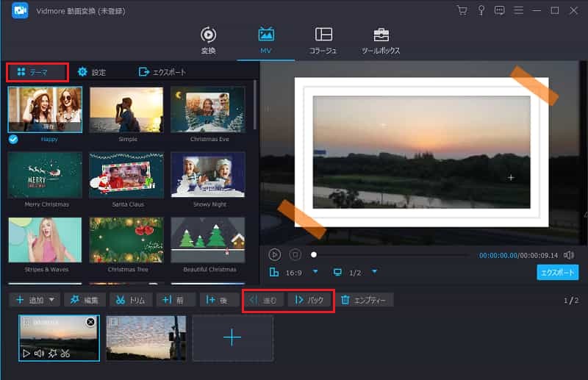Screen dimensions: 588x380
Task: Expand the 追加 dropdown arrow
Action: 51,300
